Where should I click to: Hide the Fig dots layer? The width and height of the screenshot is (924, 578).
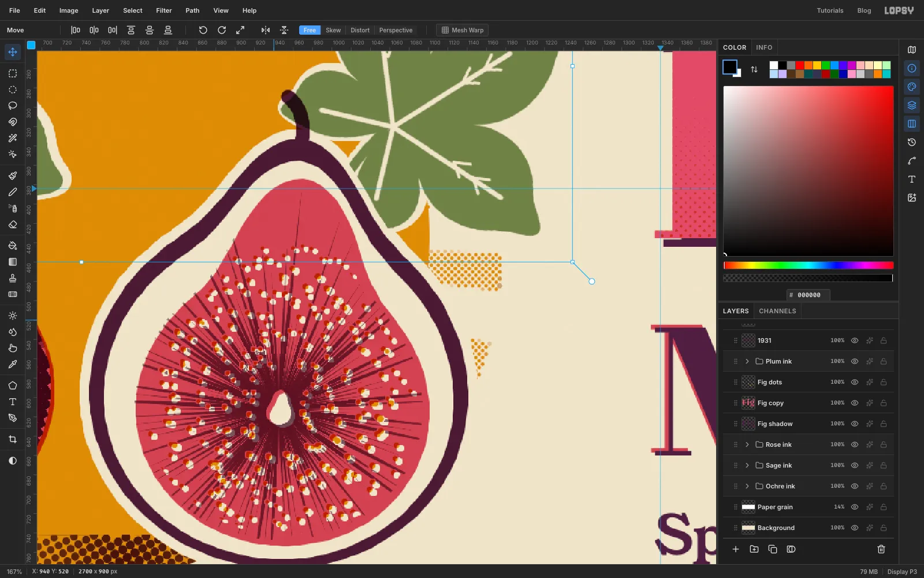[855, 382]
